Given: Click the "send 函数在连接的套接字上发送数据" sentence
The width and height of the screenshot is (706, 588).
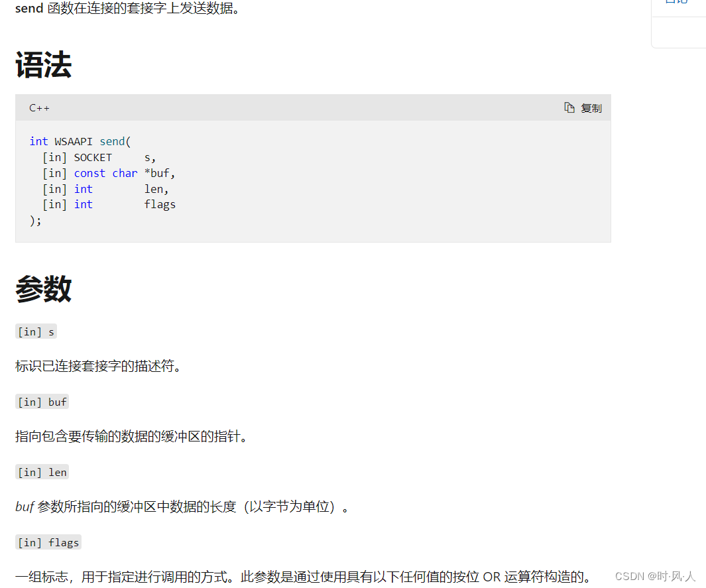Looking at the screenshot, I should coord(127,8).
